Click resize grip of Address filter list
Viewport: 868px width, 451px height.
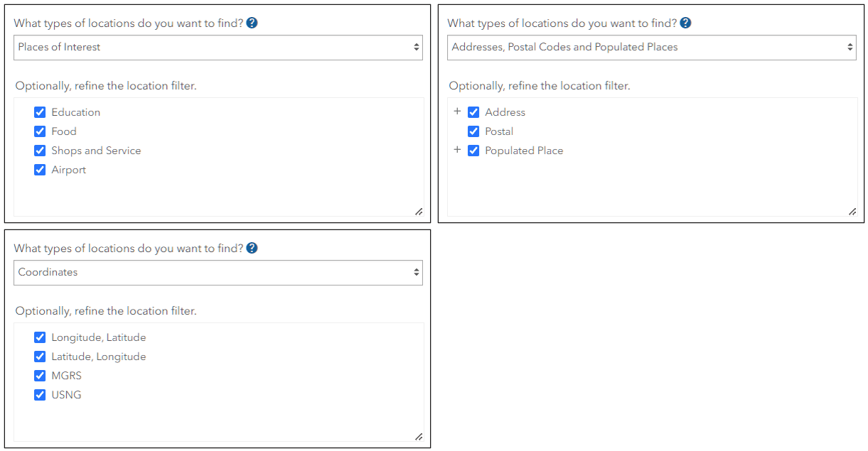click(x=852, y=211)
